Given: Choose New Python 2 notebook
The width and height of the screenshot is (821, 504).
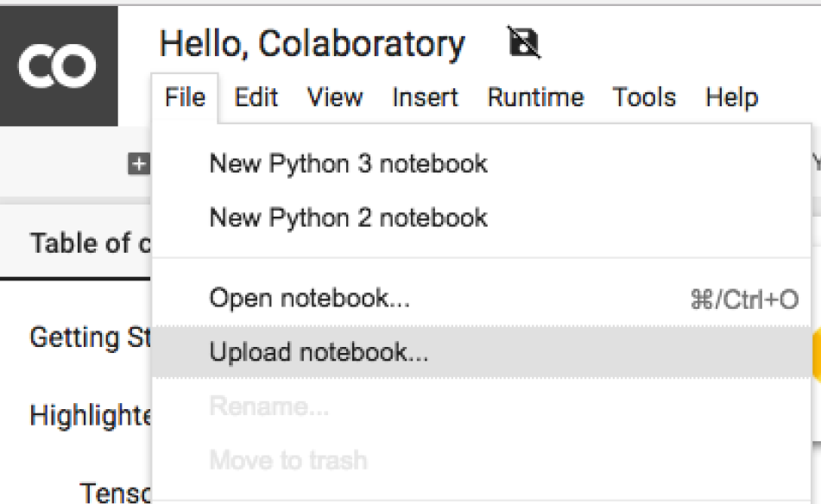Looking at the screenshot, I should pyautogui.click(x=481, y=217).
